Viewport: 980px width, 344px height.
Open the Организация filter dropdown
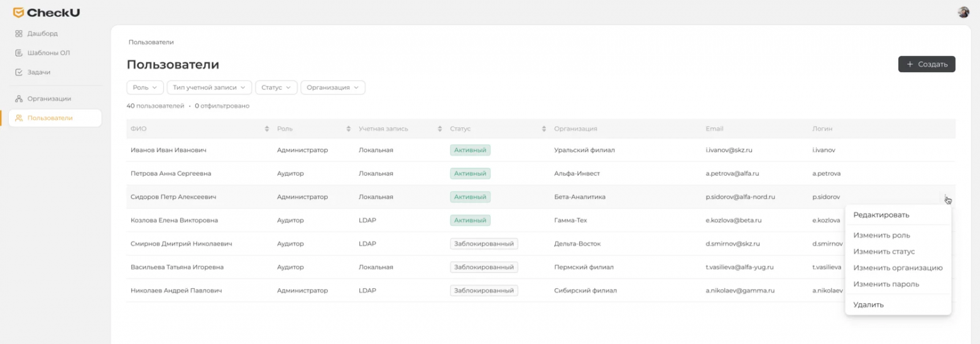click(332, 88)
